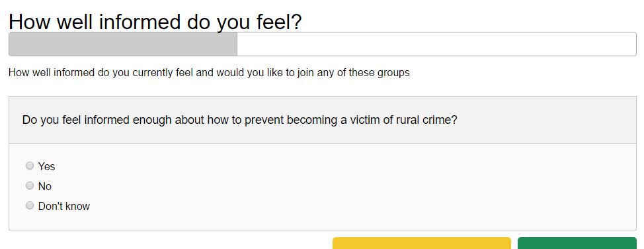Click the words 'join any of these groups'
Screen dimensions: 644x249
tap(353, 73)
